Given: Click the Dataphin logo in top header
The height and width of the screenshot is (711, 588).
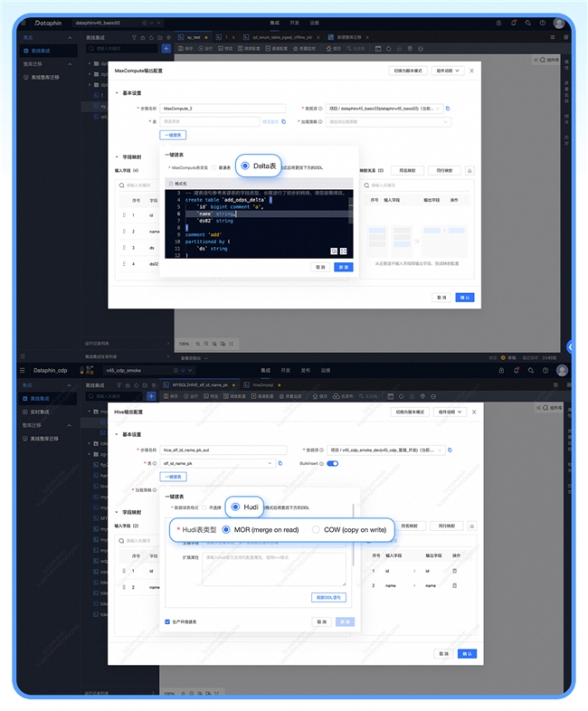Looking at the screenshot, I should point(50,22).
